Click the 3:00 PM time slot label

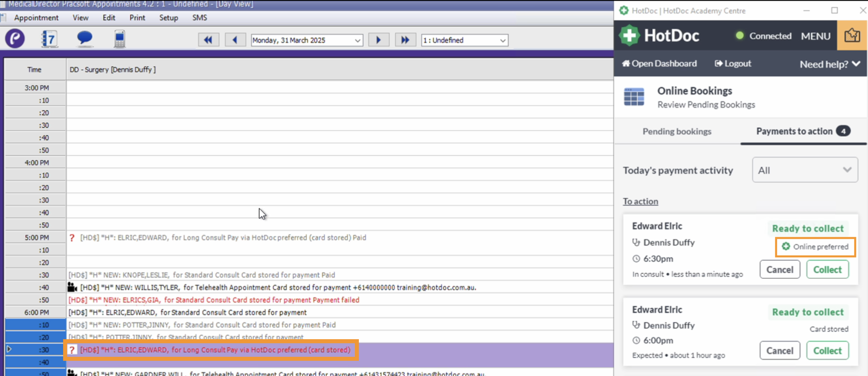point(36,88)
